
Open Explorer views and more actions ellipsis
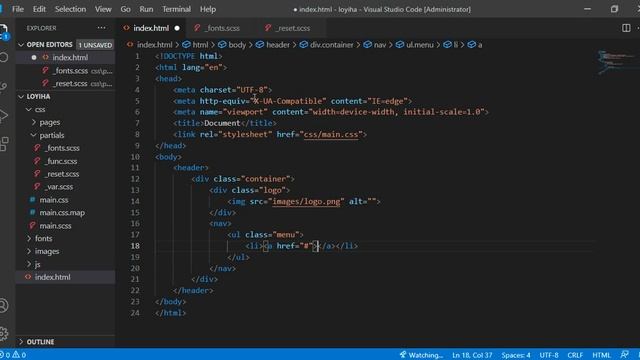[101, 28]
